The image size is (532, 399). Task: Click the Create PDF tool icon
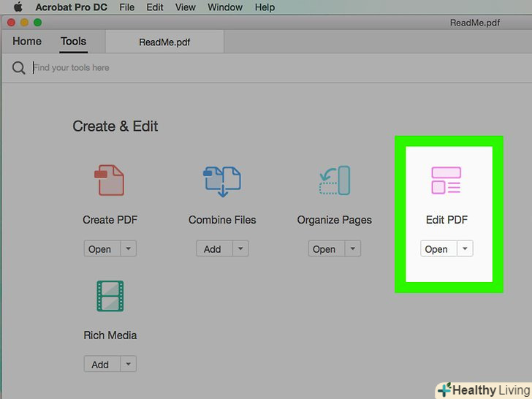(x=110, y=180)
